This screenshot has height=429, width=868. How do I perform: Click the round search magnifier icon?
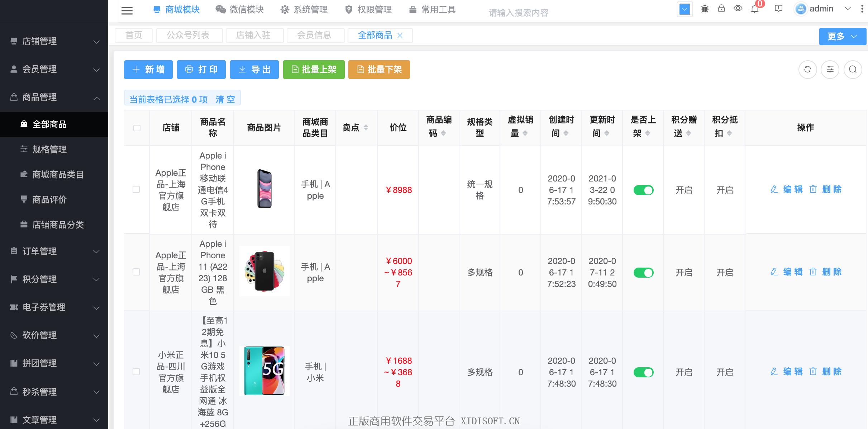tap(853, 70)
